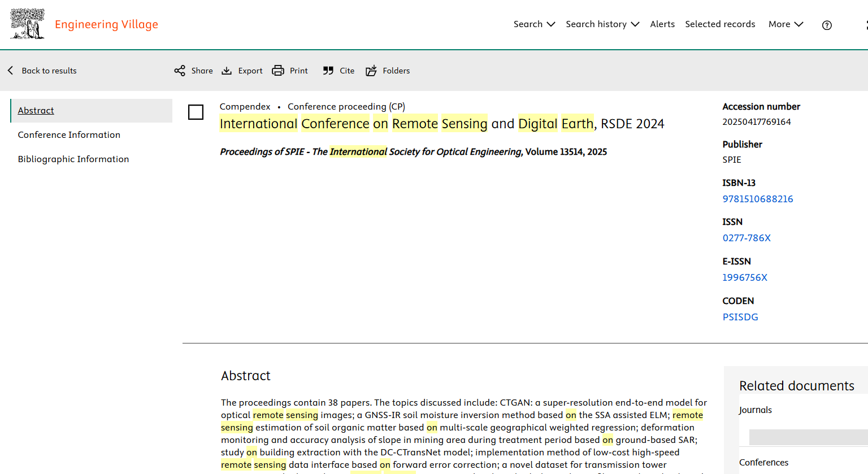Expand the Search dropdown menu
Image resolution: width=868 pixels, height=474 pixels.
click(x=534, y=24)
